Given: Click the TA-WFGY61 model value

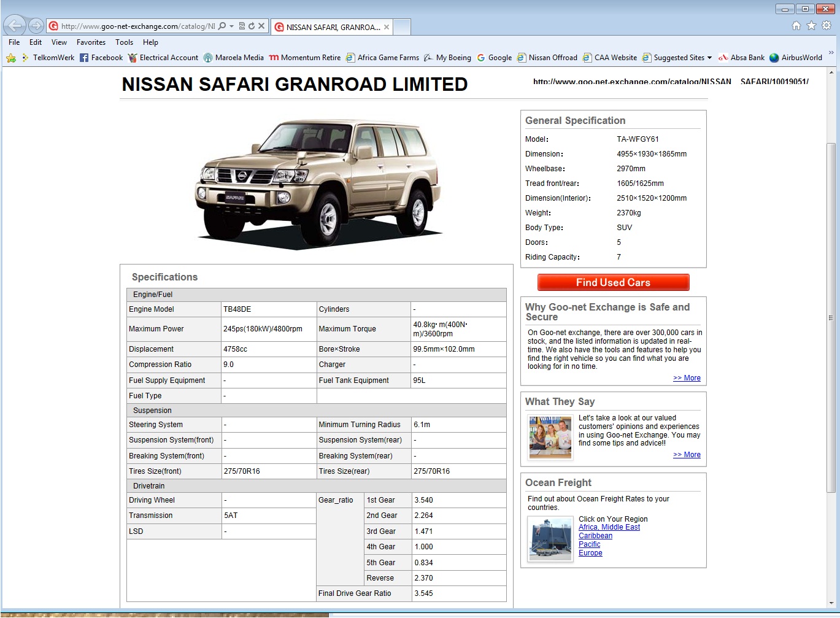Looking at the screenshot, I should (x=638, y=139).
